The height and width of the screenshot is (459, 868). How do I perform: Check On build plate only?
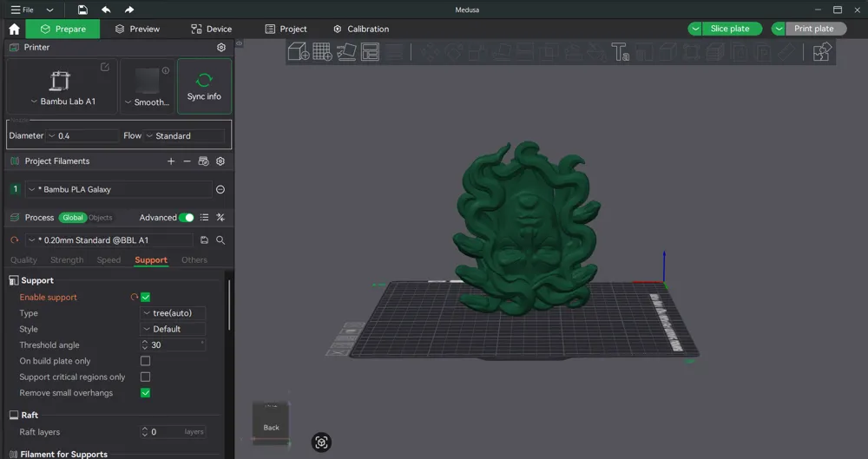click(x=146, y=361)
